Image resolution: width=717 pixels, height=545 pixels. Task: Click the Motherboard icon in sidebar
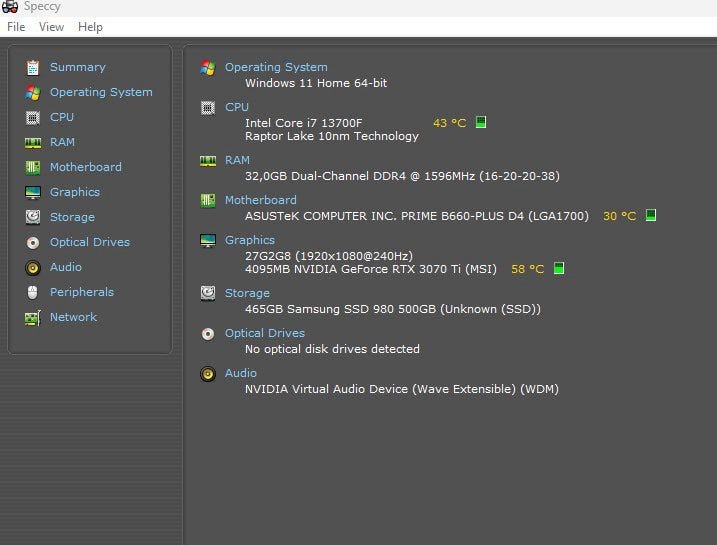point(33,167)
